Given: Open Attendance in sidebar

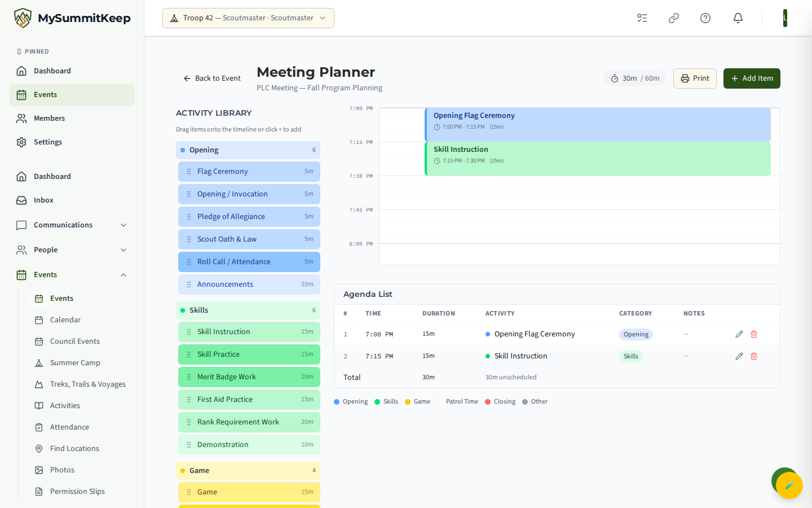Looking at the screenshot, I should [x=81, y=427].
